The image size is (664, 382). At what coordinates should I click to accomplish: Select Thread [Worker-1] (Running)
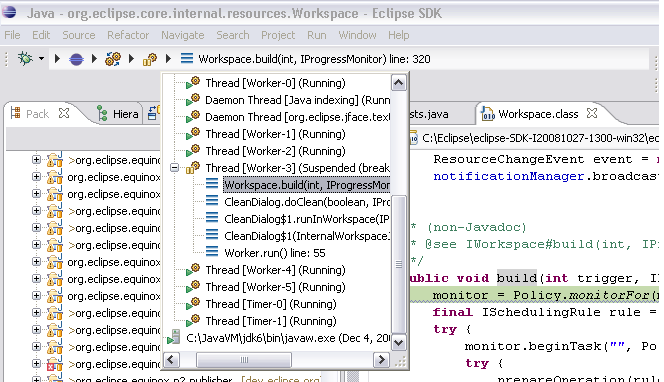point(275,134)
